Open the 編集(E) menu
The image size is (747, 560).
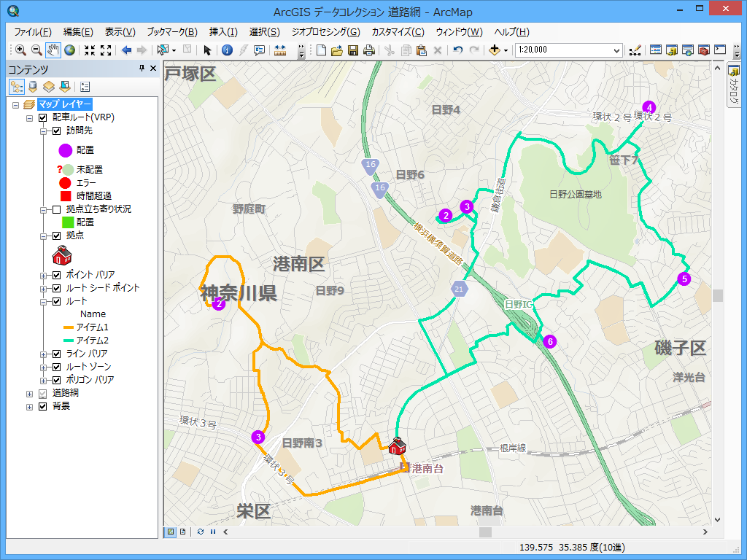tap(78, 32)
